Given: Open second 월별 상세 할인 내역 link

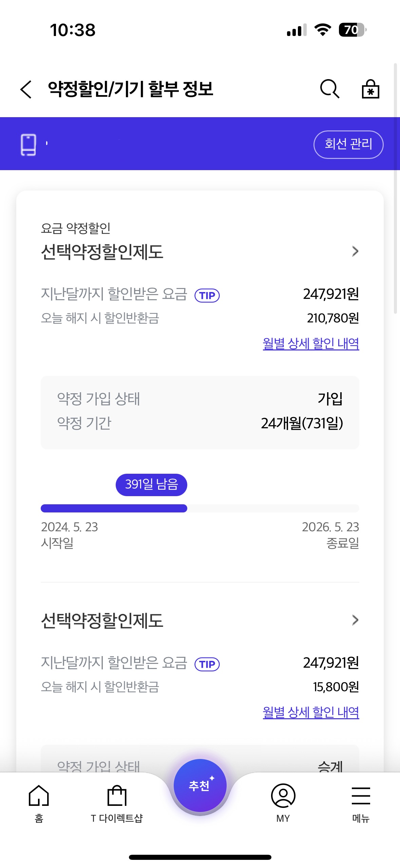Looking at the screenshot, I should [x=311, y=712].
